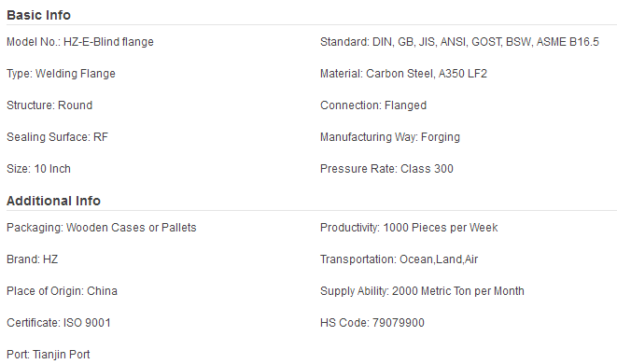Click the Additional Info heading
Image resolution: width=617 pixels, height=364 pixels.
click(x=53, y=201)
